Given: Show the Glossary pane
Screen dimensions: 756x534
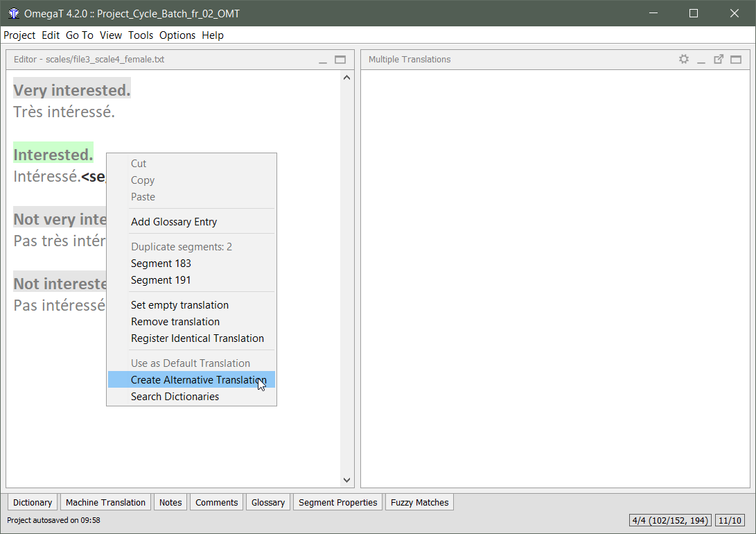Looking at the screenshot, I should click(x=268, y=502).
